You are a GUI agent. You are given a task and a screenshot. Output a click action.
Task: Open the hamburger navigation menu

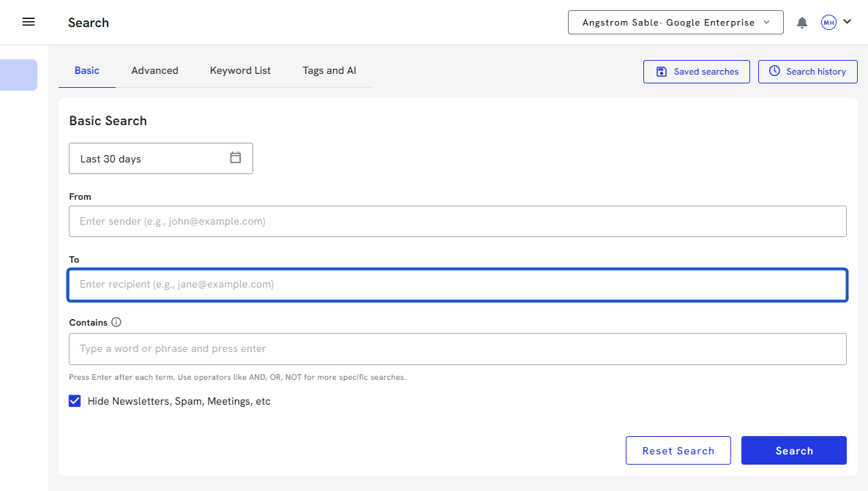pyautogui.click(x=29, y=22)
